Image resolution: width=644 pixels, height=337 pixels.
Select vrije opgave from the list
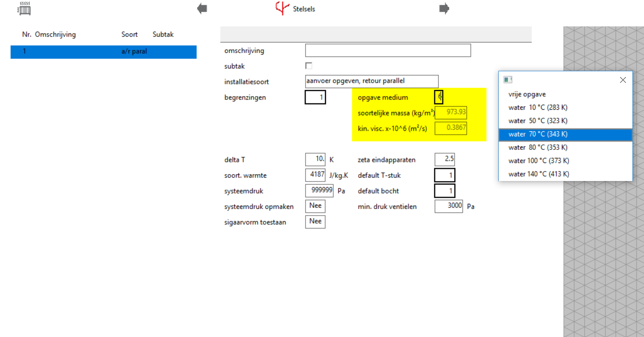coord(527,94)
